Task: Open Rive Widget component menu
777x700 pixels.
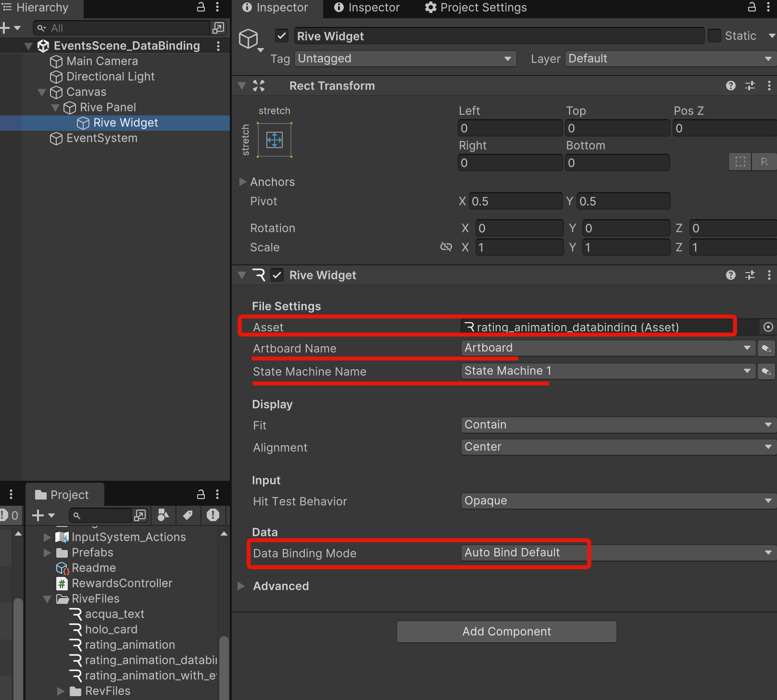Action: 769,275
